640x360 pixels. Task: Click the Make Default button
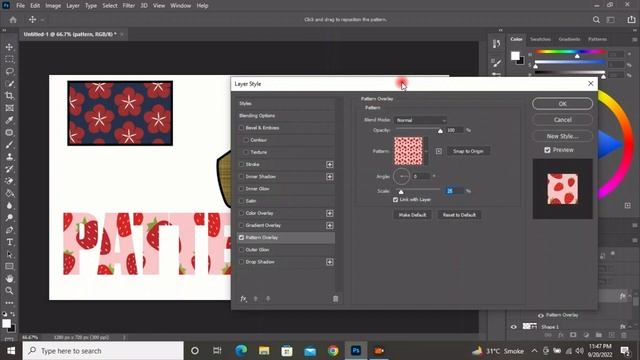(x=412, y=215)
